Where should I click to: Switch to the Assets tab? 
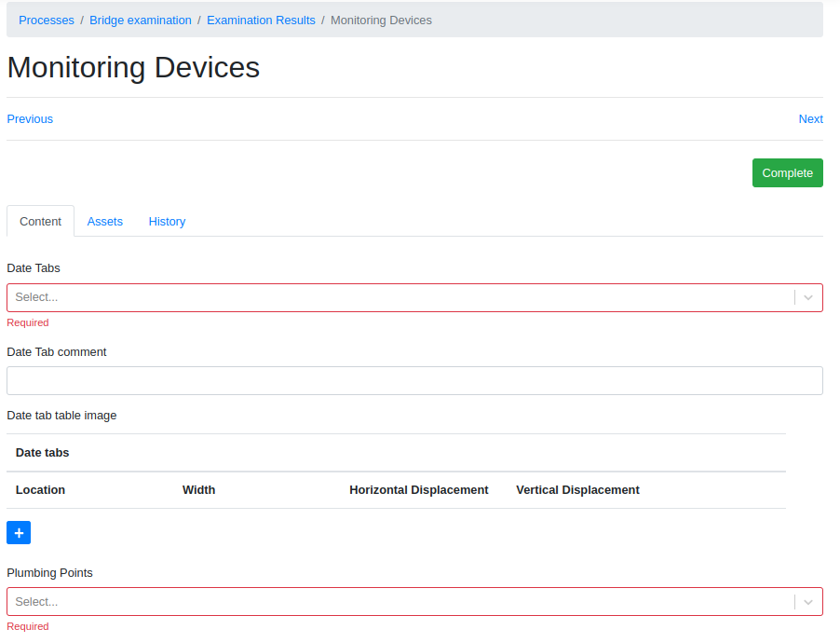click(105, 222)
